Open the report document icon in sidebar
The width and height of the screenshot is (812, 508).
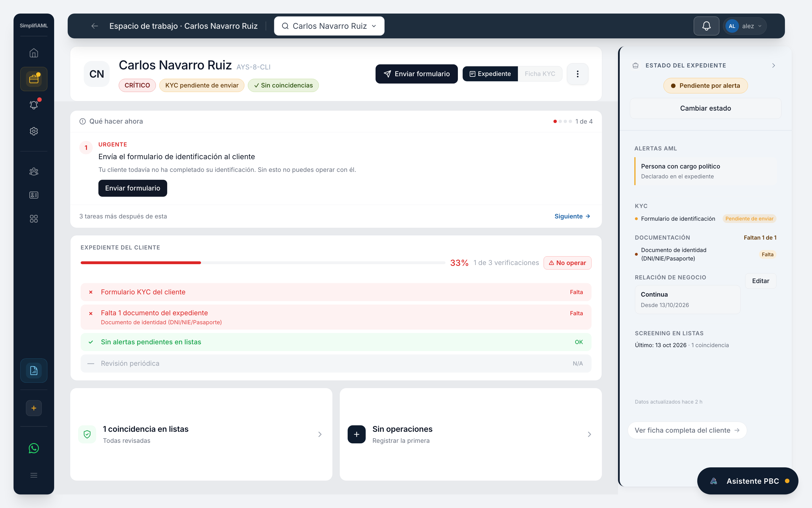pyautogui.click(x=34, y=371)
